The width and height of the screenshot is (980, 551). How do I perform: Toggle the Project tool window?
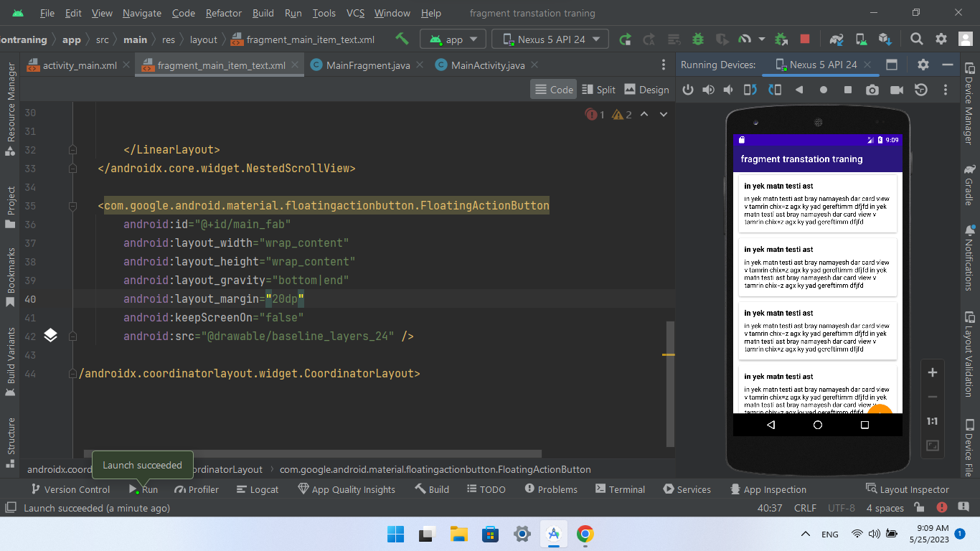[11, 207]
